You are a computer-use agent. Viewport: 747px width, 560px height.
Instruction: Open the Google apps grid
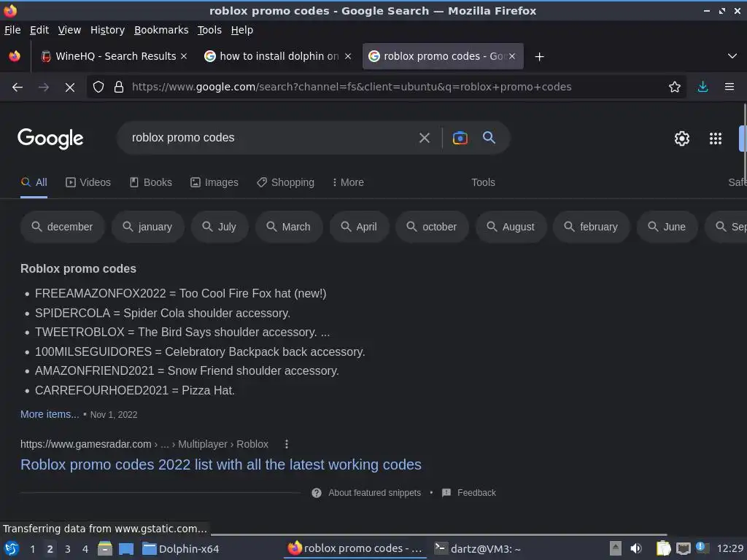click(716, 139)
